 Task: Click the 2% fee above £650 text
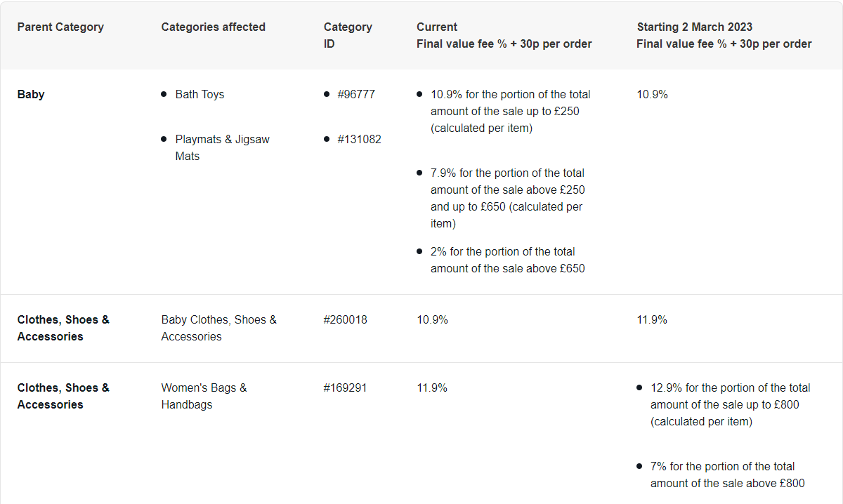point(507,260)
